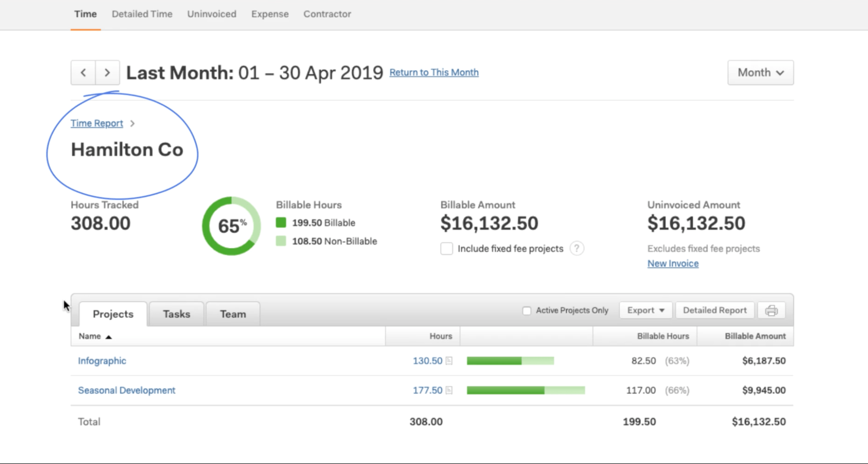Image resolution: width=868 pixels, height=464 pixels.
Task: Sort by Hours column header
Action: 422,336
